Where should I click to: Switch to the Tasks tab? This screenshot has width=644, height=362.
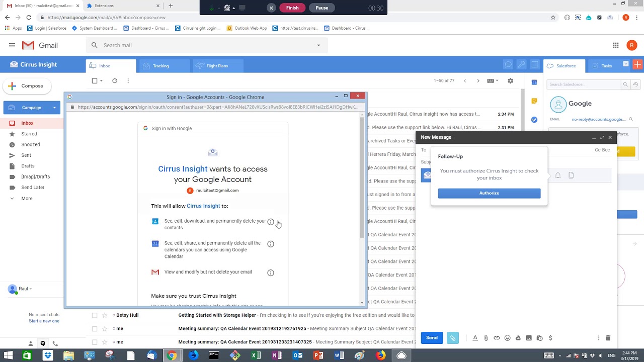click(607, 66)
